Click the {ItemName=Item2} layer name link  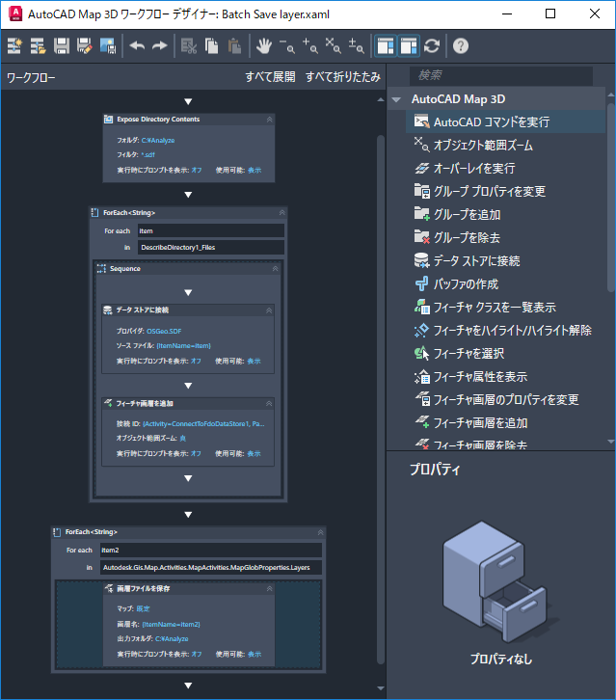click(x=171, y=624)
